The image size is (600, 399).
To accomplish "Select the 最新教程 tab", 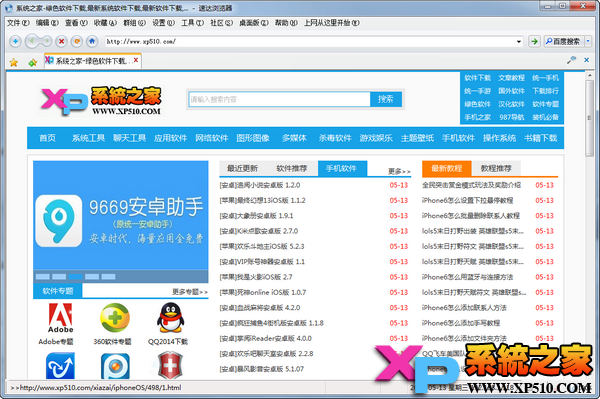I will 447,168.
